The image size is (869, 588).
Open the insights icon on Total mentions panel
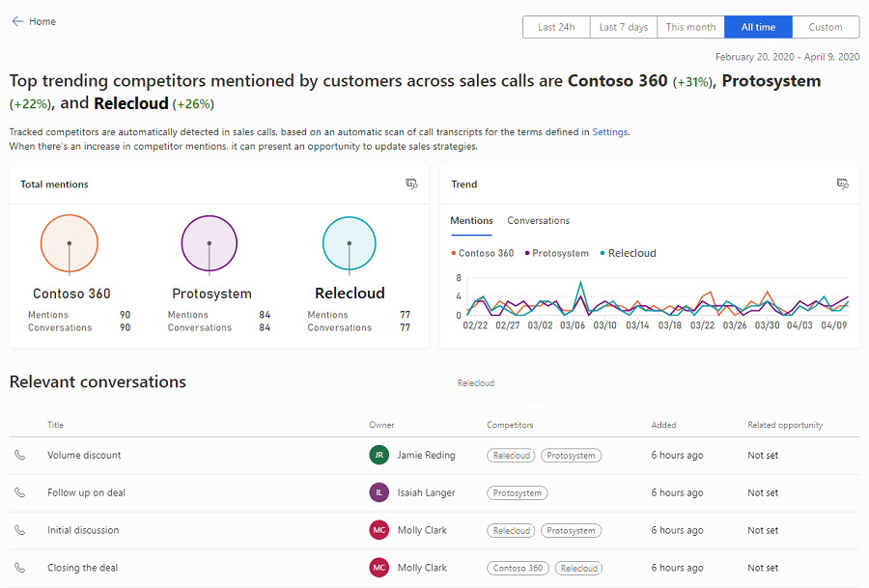click(x=411, y=183)
